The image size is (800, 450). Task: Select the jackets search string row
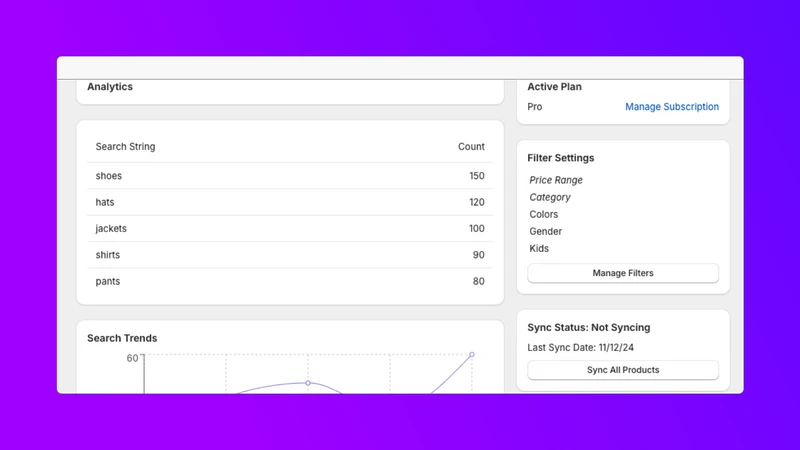coord(290,229)
